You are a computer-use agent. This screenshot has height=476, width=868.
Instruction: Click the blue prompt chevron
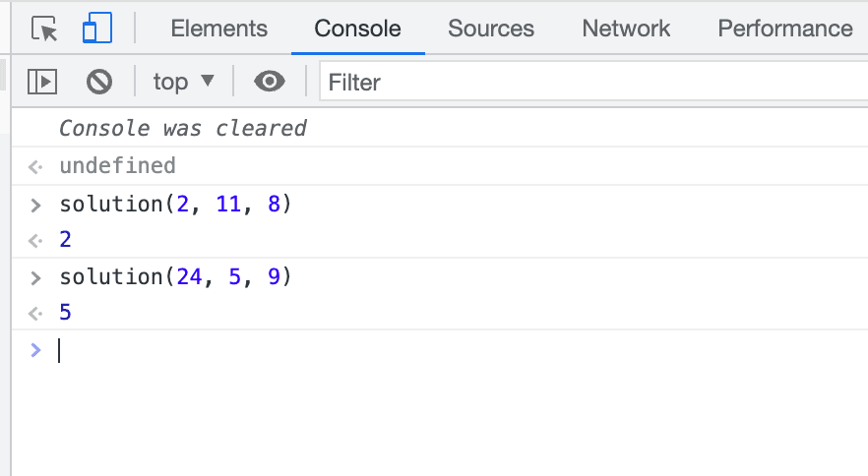point(36,350)
